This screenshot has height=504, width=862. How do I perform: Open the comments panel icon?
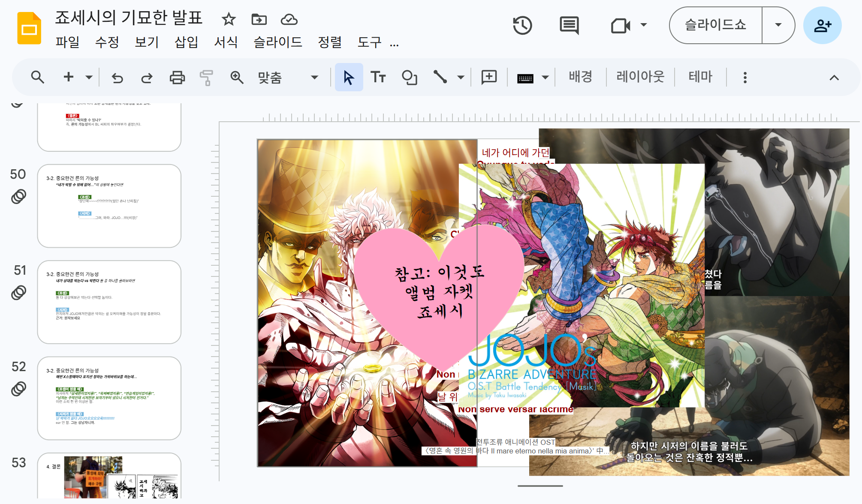click(569, 25)
